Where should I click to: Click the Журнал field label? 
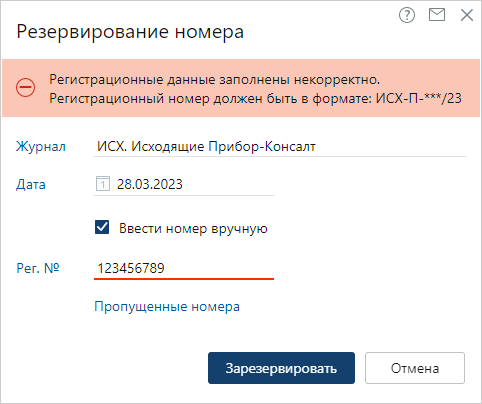pyautogui.click(x=41, y=147)
